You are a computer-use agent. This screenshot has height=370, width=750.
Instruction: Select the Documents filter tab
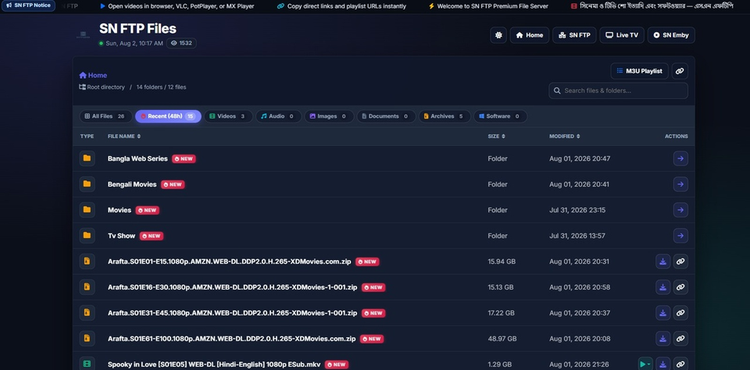[386, 116]
